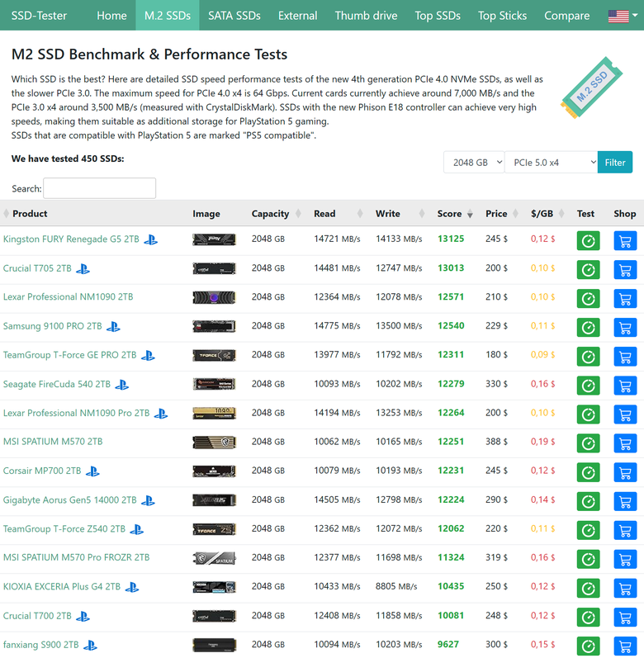Go to Home in navigation bar
644x658 pixels.
[x=111, y=16]
